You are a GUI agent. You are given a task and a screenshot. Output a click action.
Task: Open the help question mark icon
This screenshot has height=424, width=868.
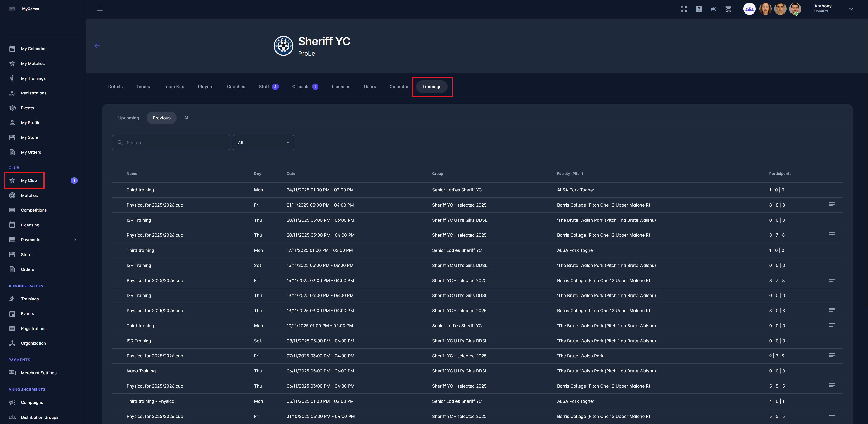(x=699, y=9)
